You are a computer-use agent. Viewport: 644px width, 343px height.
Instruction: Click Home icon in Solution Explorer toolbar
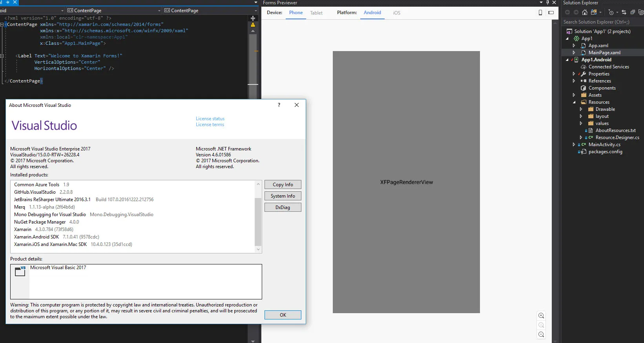584,12
